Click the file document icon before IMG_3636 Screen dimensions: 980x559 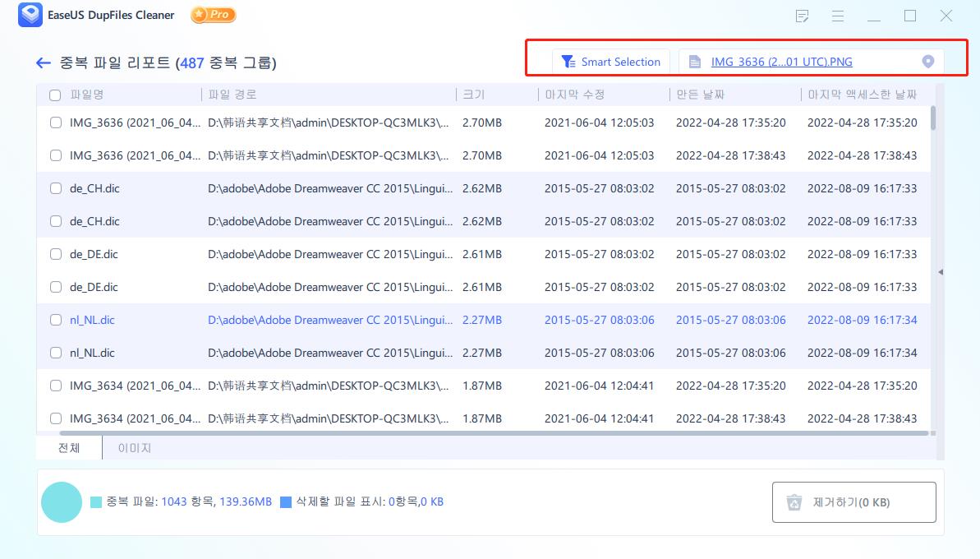pos(695,61)
